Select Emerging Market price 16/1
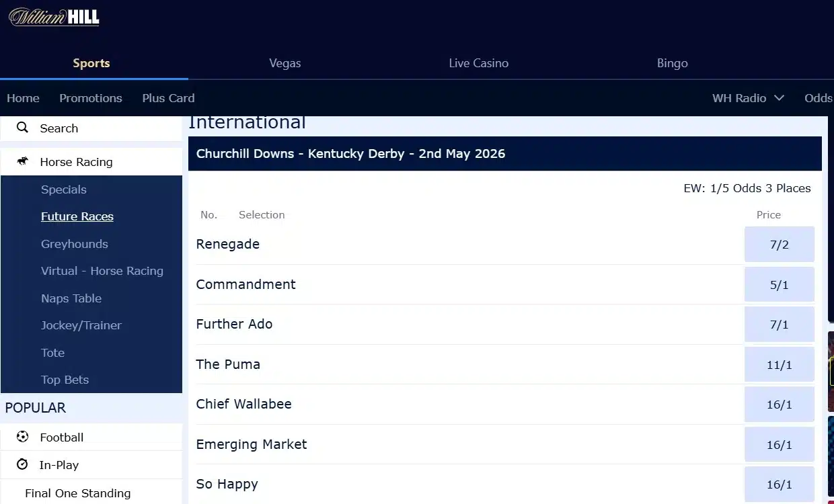The image size is (834, 504). click(780, 445)
